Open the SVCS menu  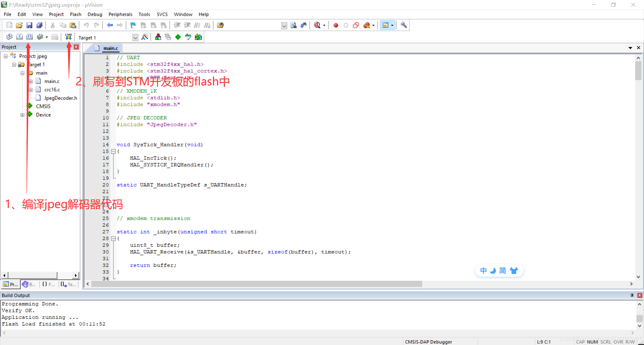162,14
